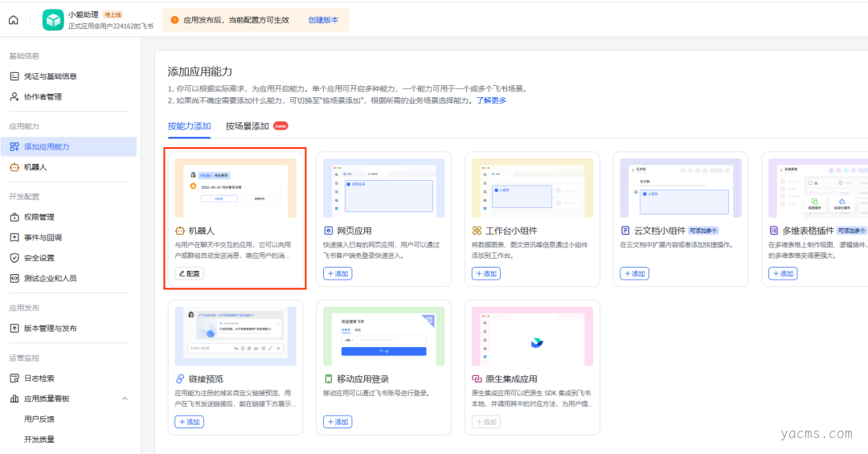Open 凭证与基础信息 in sidebar
This screenshot has height=454, width=868.
click(x=50, y=76)
